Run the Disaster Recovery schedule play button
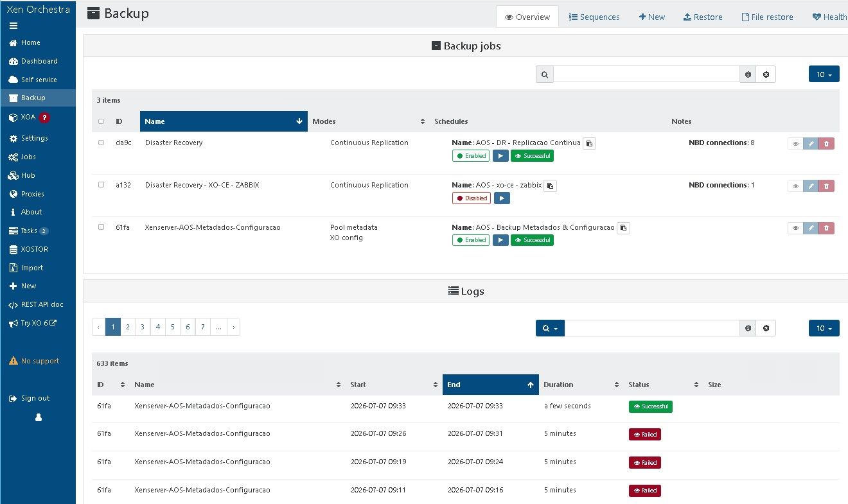 click(x=501, y=155)
